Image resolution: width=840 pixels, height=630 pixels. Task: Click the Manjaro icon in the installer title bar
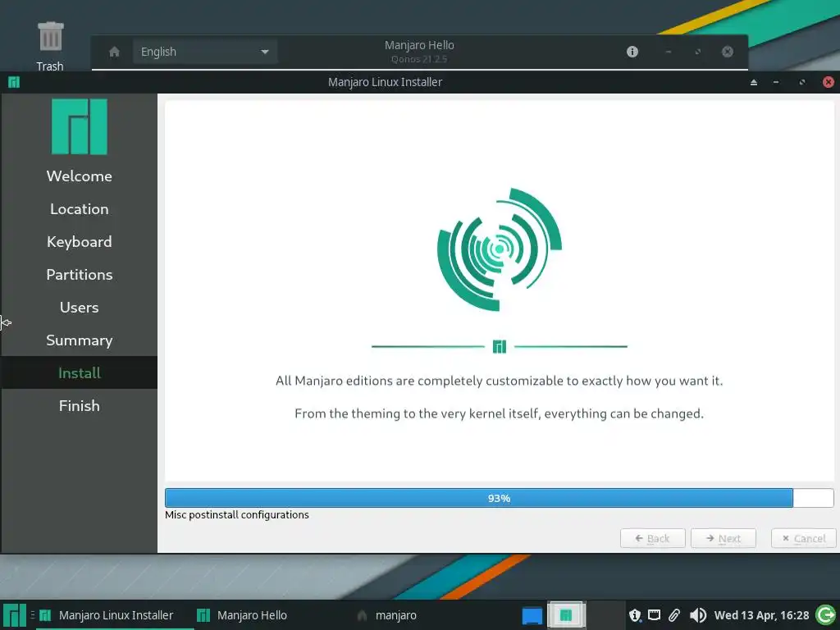(x=14, y=82)
